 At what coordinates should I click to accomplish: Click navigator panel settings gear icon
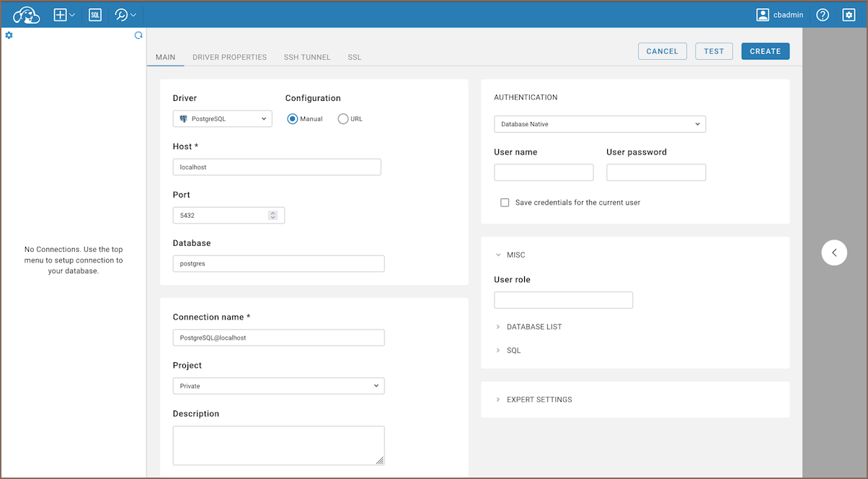9,35
